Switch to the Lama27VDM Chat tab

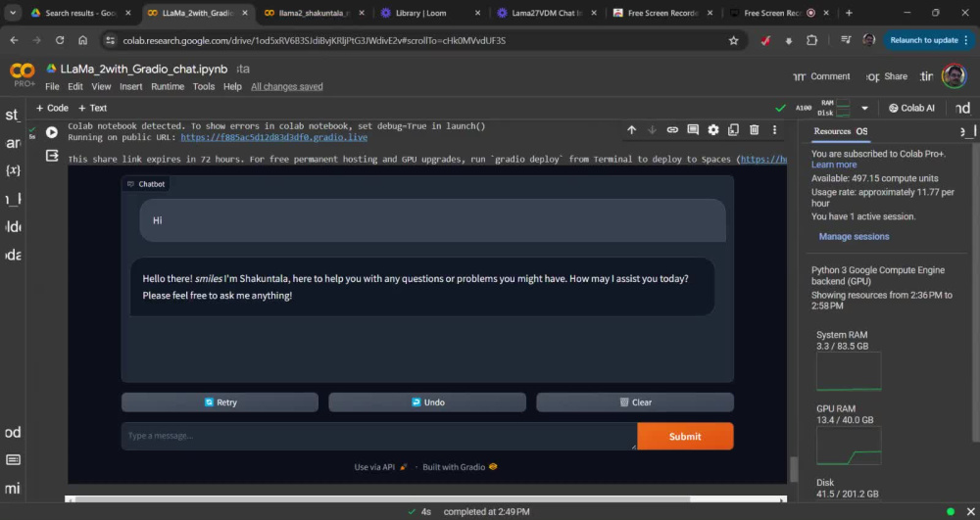coord(548,13)
